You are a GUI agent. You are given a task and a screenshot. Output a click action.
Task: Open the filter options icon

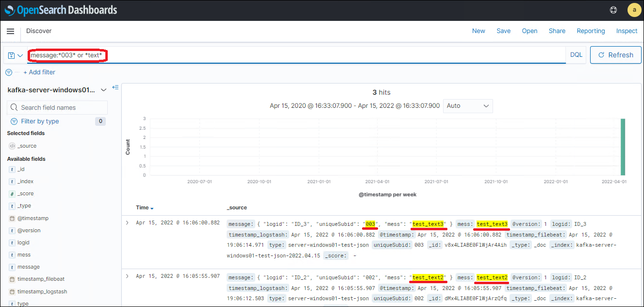click(x=9, y=72)
